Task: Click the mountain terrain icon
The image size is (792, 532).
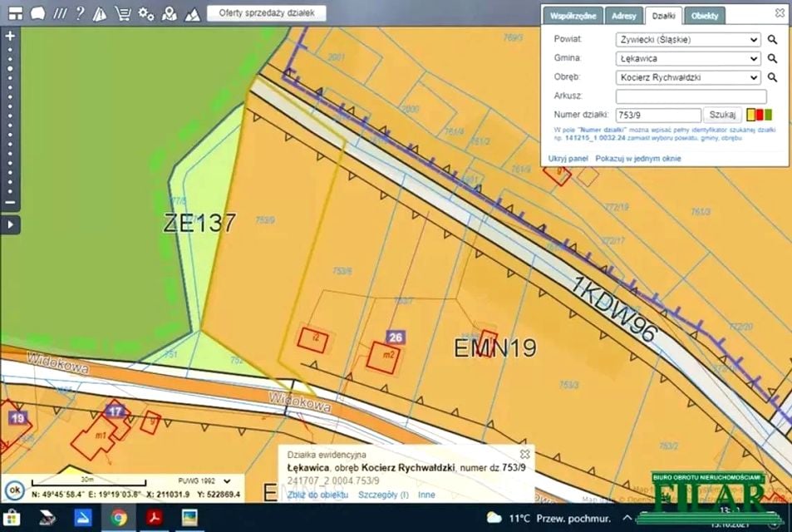Action: point(192,13)
